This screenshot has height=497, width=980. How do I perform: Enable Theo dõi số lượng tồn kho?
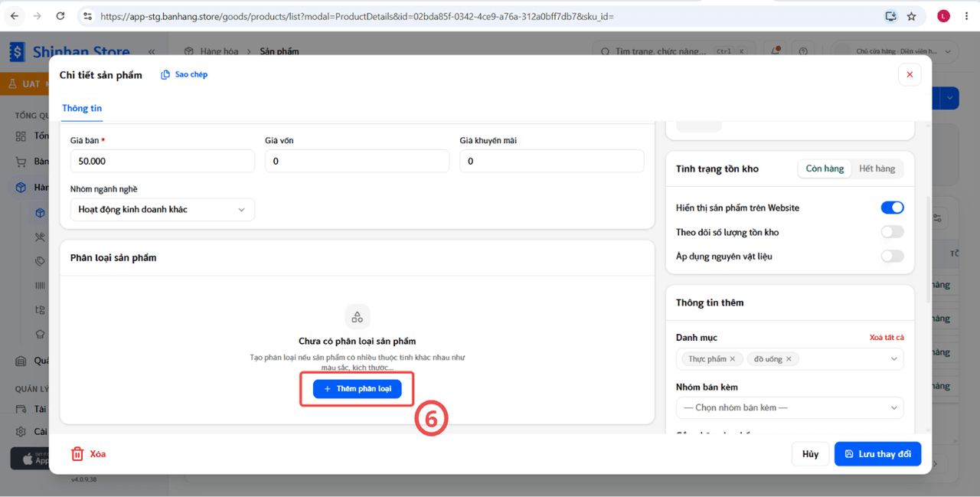(892, 232)
